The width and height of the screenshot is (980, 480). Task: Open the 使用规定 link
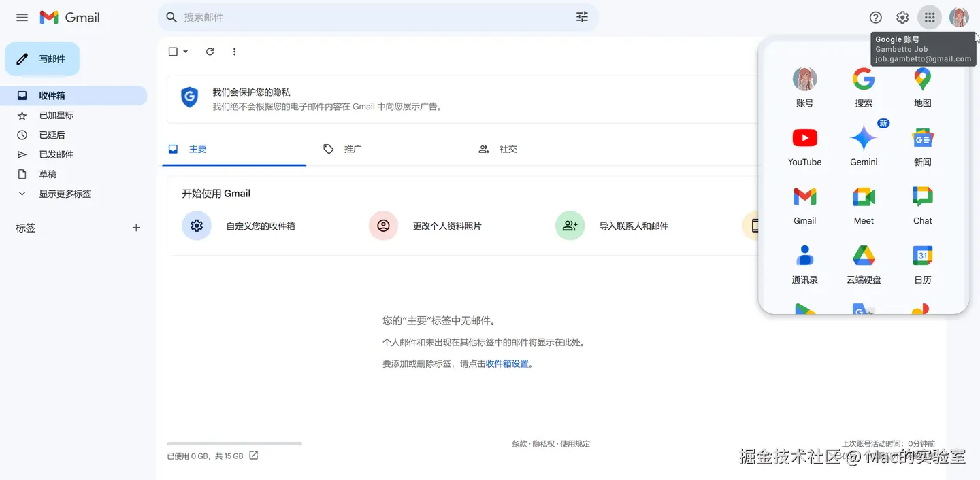(575, 444)
